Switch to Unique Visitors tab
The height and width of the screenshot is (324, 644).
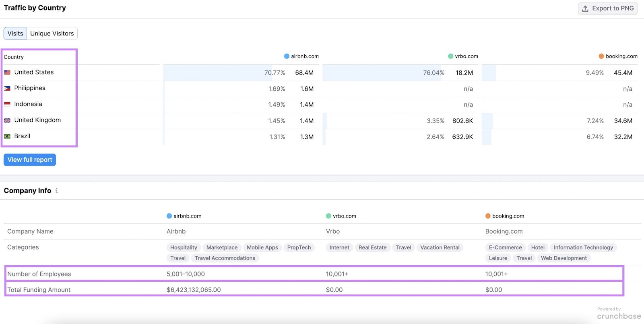(x=52, y=33)
